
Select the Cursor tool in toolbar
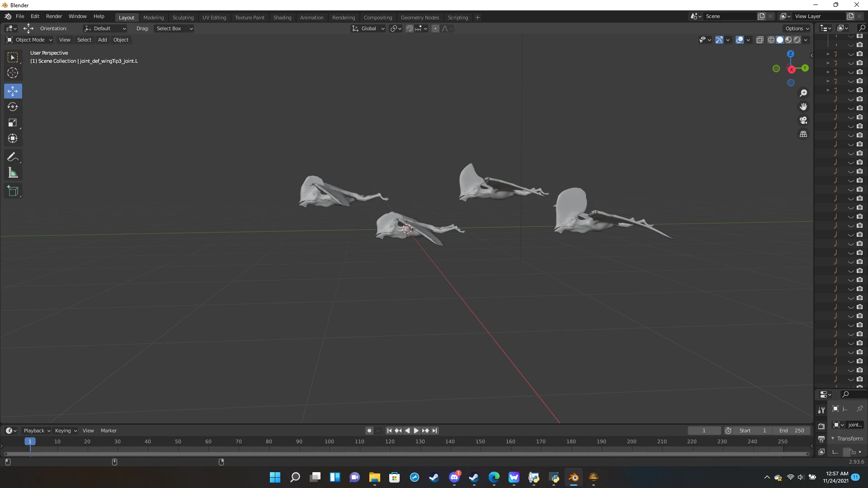pos(13,73)
